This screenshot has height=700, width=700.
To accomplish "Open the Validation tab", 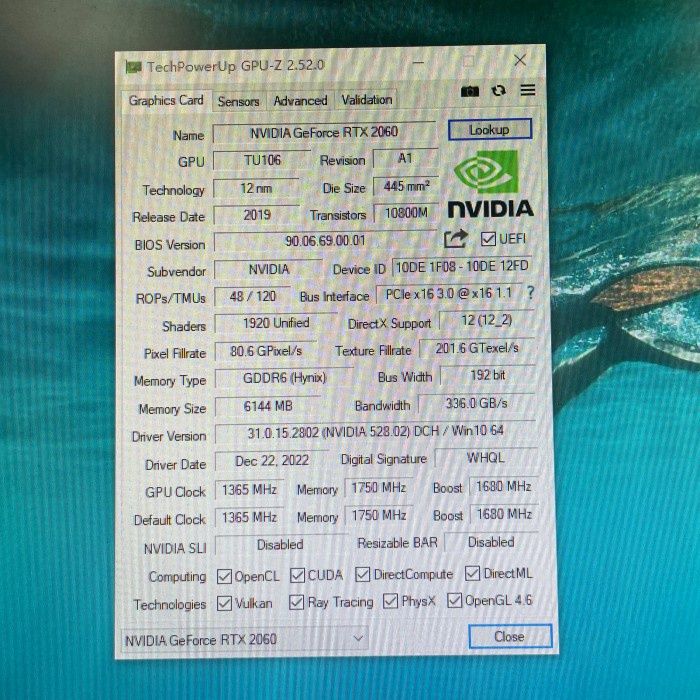I will coord(367,100).
